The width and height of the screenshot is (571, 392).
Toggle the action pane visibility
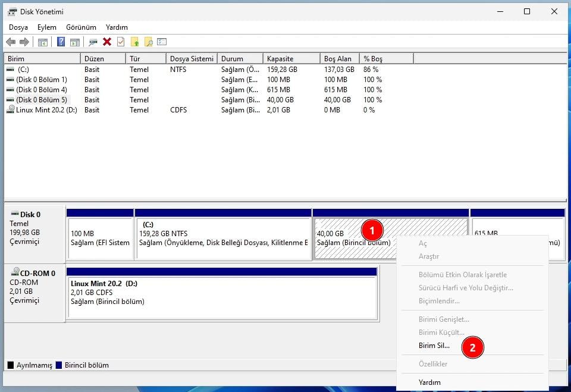click(x=75, y=42)
